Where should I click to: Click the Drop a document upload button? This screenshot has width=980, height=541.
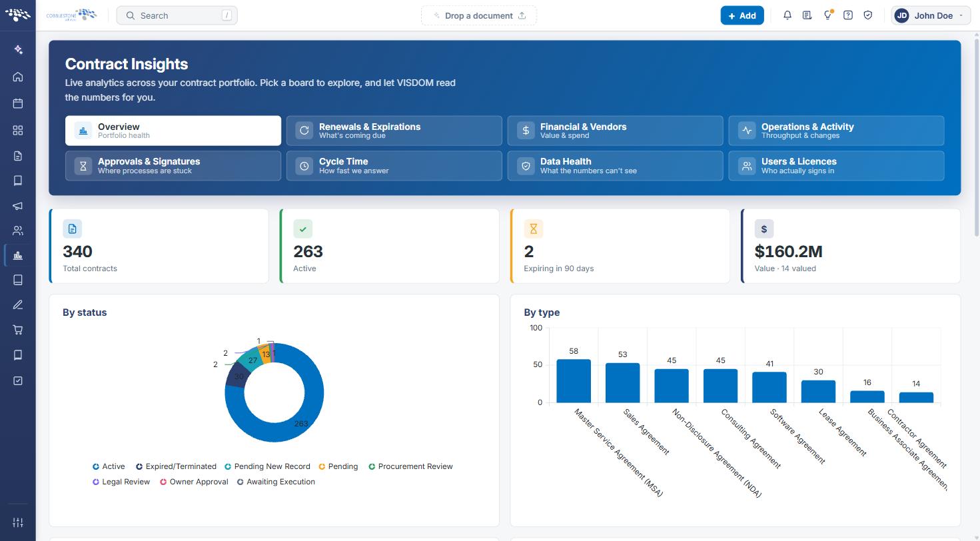pos(479,15)
